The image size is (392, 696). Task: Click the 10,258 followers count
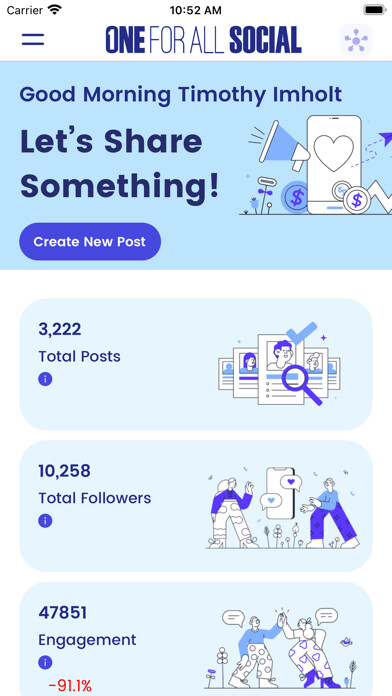pos(64,471)
